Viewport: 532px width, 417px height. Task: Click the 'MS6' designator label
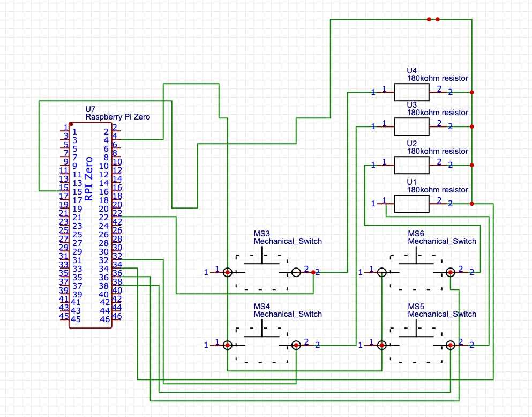[x=416, y=234]
